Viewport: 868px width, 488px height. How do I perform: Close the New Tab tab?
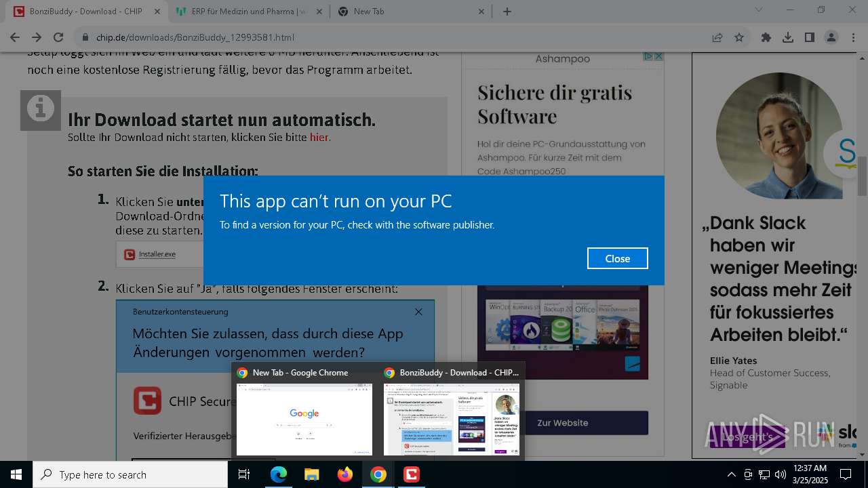pyautogui.click(x=481, y=12)
